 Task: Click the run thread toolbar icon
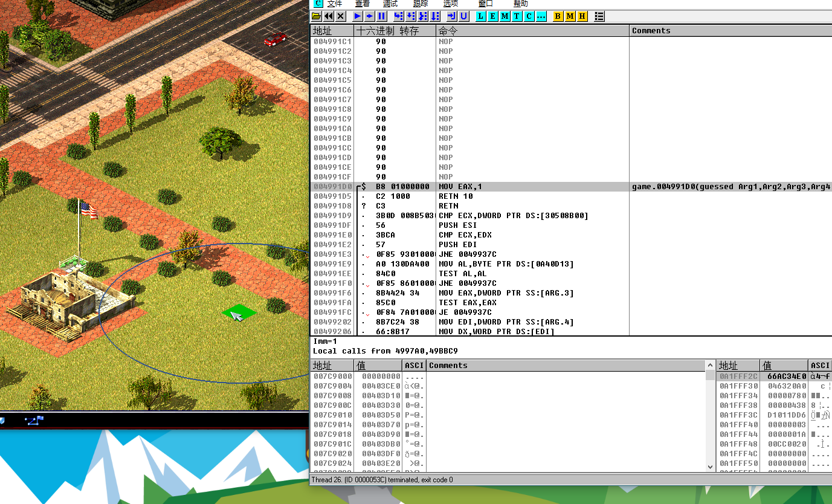(x=369, y=16)
